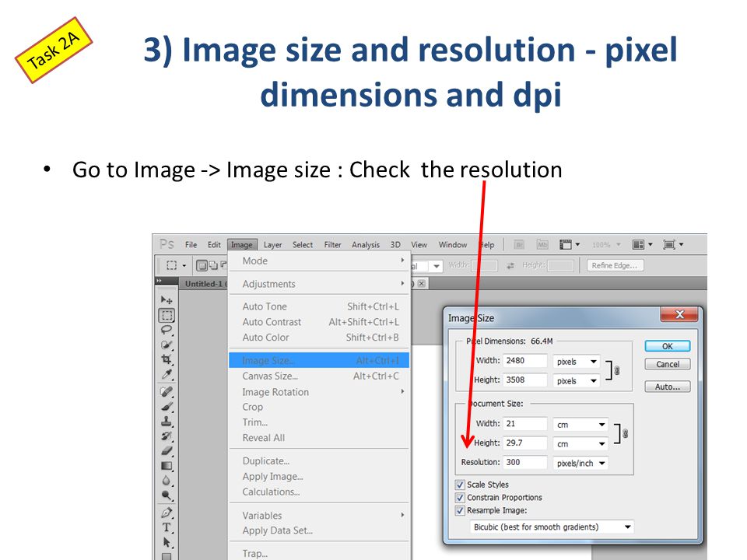The image size is (747, 560).
Task: Click pixel dimensions constrain chain-link icon
Action: click(617, 370)
